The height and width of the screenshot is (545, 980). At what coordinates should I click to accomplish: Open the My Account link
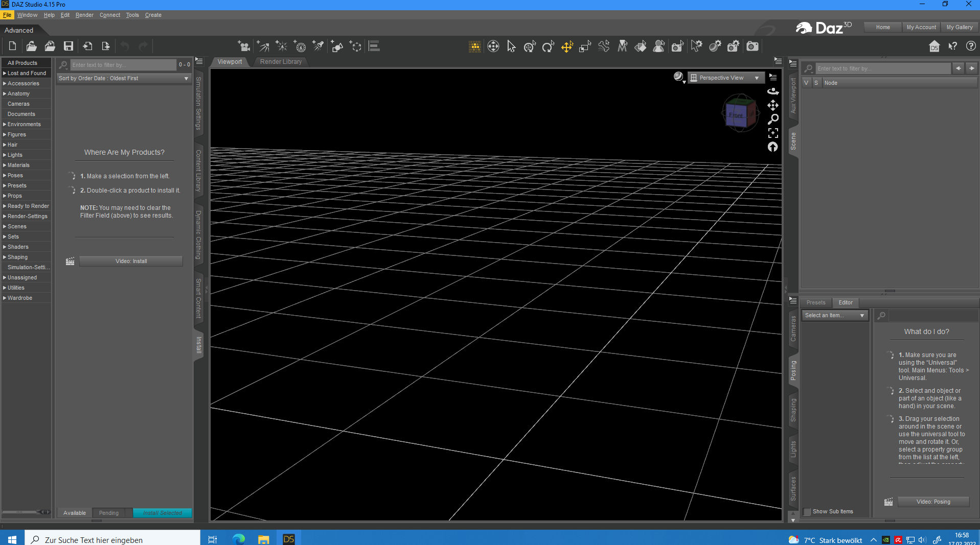click(921, 27)
